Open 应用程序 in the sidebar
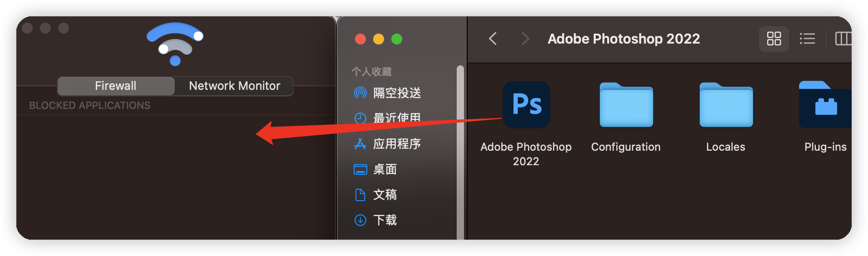The width and height of the screenshot is (868, 256). (x=387, y=144)
